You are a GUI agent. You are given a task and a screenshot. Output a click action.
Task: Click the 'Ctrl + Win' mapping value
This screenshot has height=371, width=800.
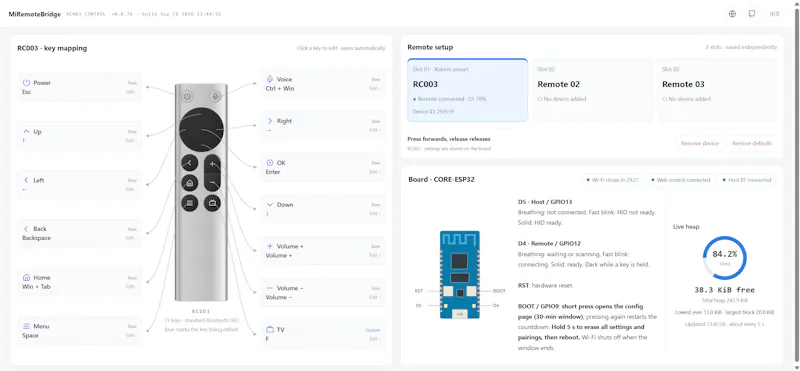click(x=280, y=89)
